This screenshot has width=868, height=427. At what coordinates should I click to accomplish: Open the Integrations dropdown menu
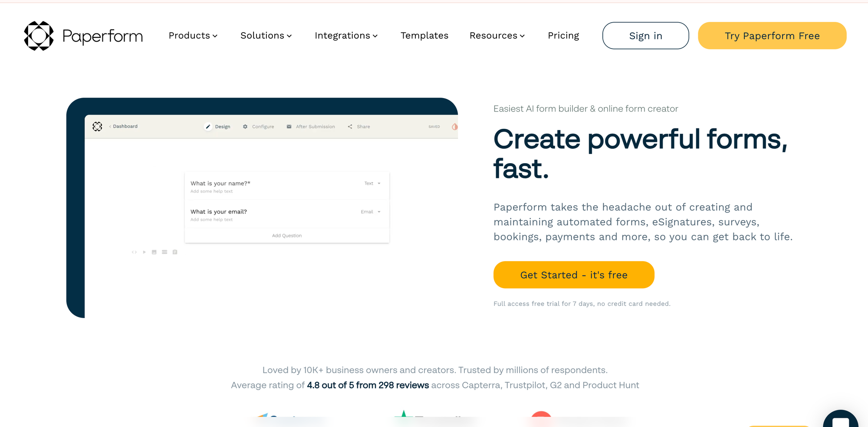[x=346, y=36]
